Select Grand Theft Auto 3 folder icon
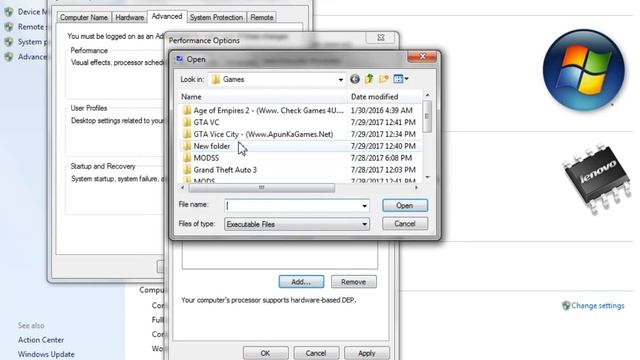Viewport: 640px width, 360px height. 187,169
